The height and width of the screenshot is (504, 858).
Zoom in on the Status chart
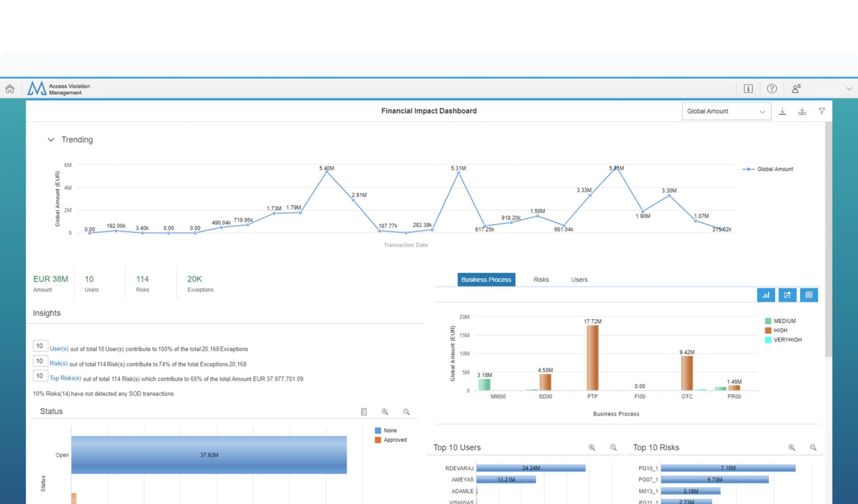coord(385,412)
